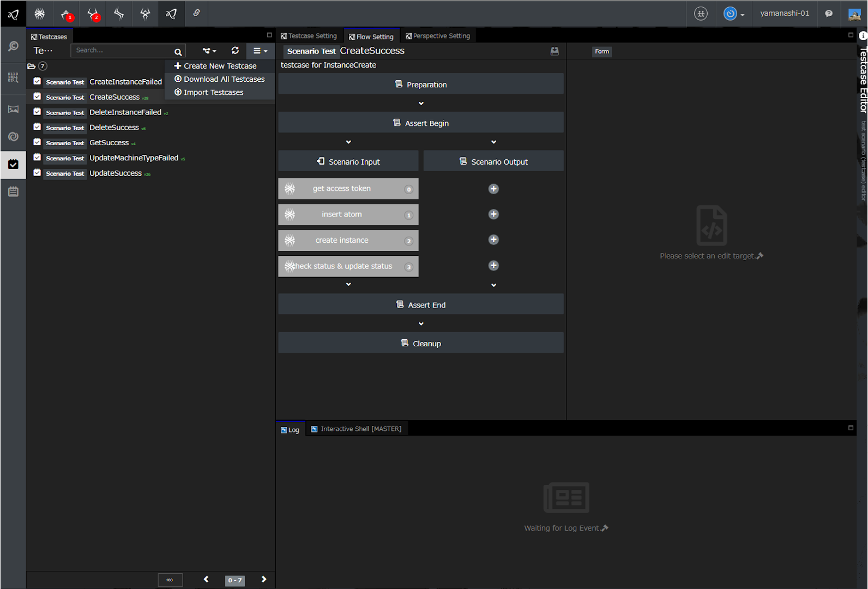Uncheck the CreateInstanceFailed testcase checkbox
Image resolution: width=868 pixels, height=589 pixels.
tap(37, 81)
